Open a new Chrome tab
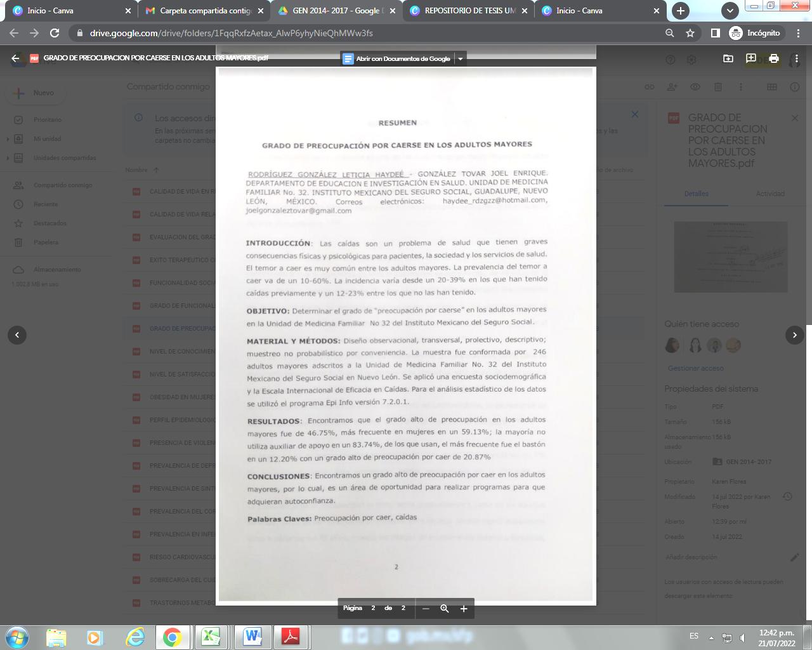This screenshot has width=812, height=650. [680, 11]
